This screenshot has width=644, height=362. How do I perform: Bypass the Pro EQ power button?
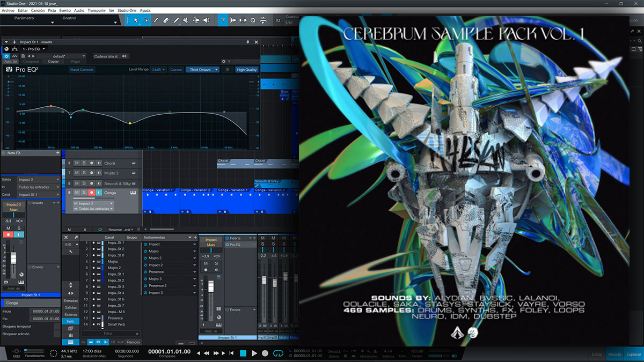[6, 56]
